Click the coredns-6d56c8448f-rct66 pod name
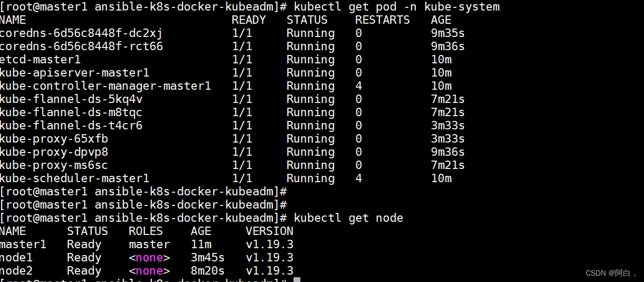This screenshot has height=282, width=644. point(81,46)
